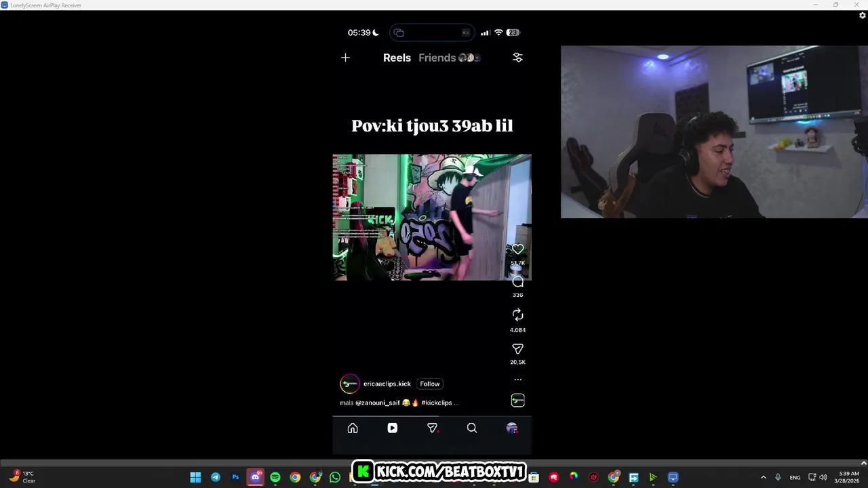
Task: Click the microphone tray icon
Action: pyautogui.click(x=778, y=477)
